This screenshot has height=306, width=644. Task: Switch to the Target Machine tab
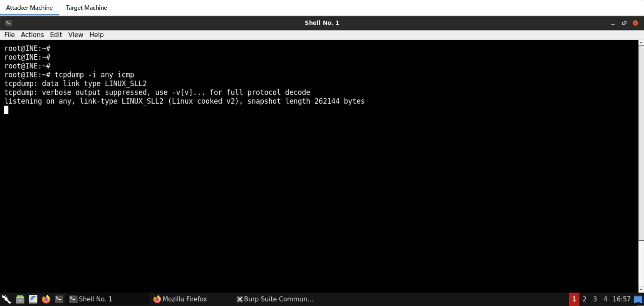[x=86, y=8]
